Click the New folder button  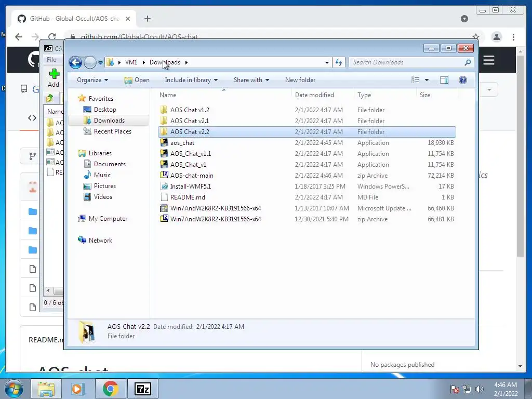(x=300, y=80)
